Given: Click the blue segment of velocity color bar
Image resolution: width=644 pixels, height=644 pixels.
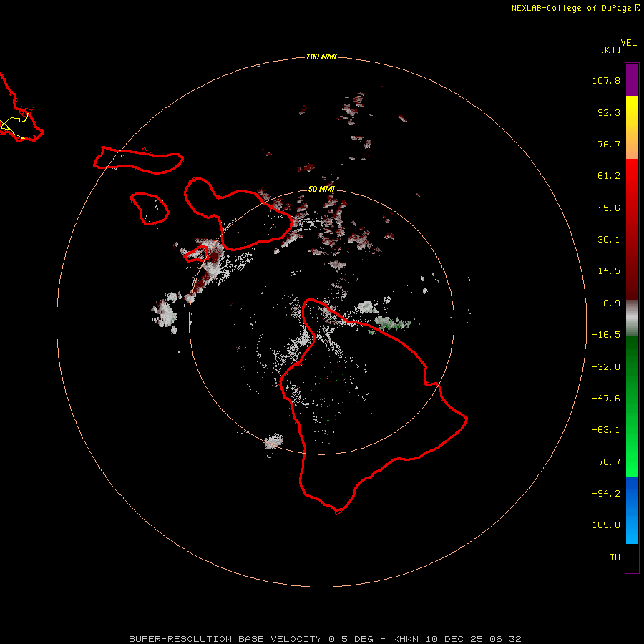Looking at the screenshot, I should (x=632, y=510).
